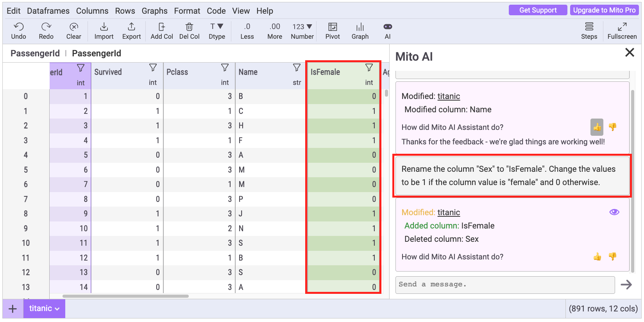The image size is (644, 322).
Task: Click the Upgrade to Mito Pro button
Action: (x=604, y=10)
